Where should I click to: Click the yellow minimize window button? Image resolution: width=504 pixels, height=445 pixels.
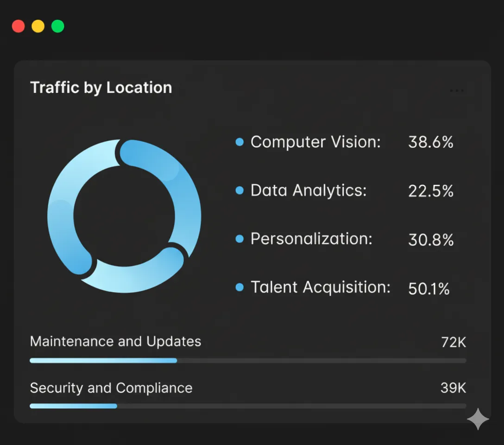(38, 26)
